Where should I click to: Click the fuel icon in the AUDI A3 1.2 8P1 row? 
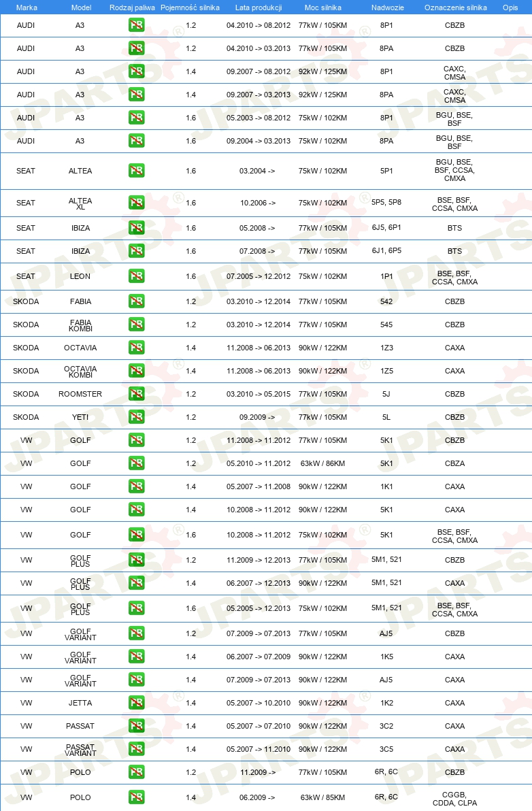click(x=137, y=24)
